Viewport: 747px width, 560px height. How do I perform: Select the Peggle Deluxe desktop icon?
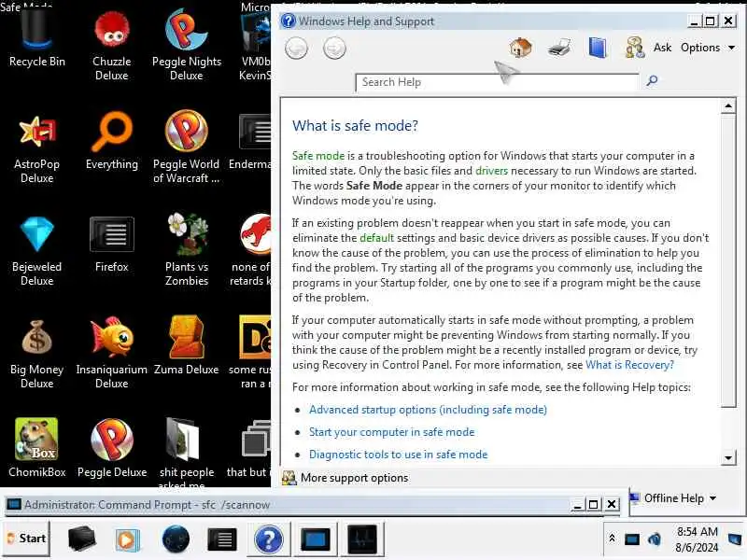click(x=112, y=448)
